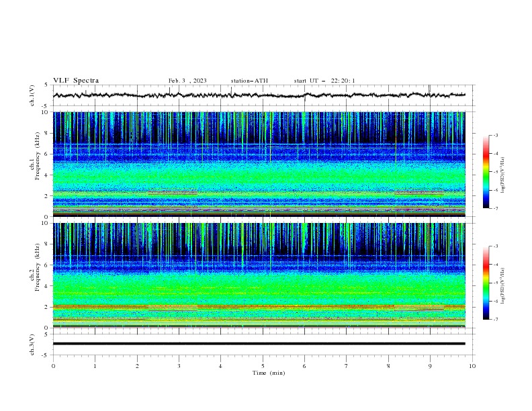Click time axis tick label "10"

point(472,366)
